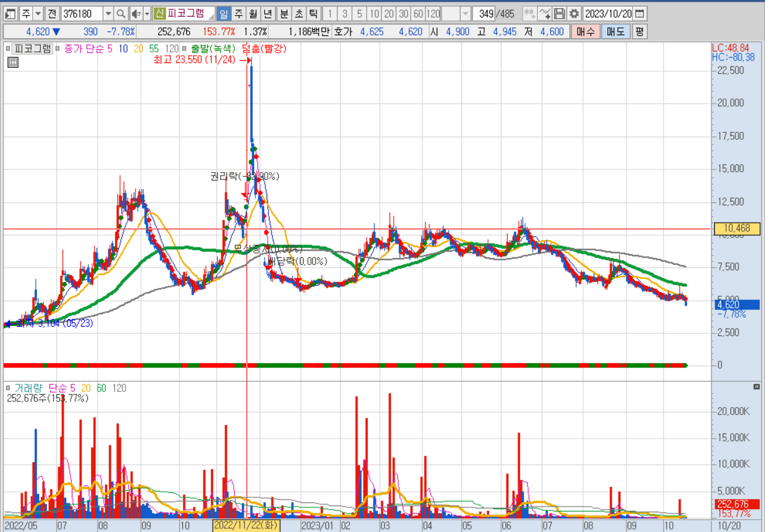The image size is (765, 532).
Task: Select the 초 second period
Action: [299, 14]
